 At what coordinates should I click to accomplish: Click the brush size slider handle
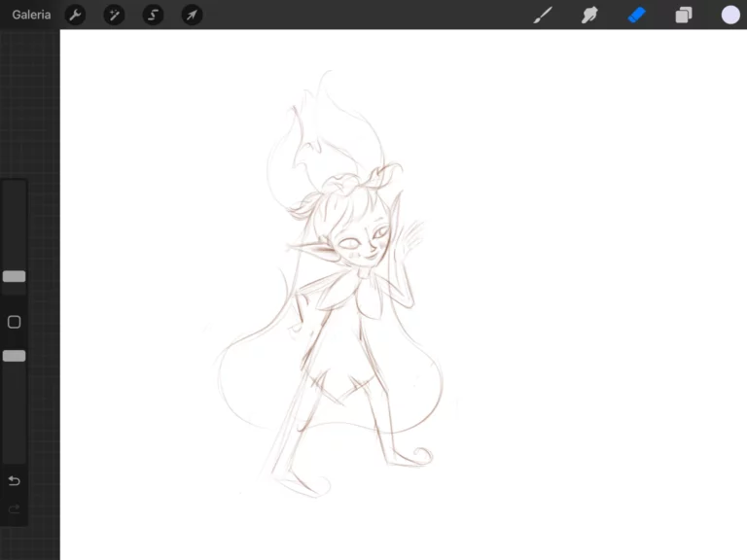point(15,276)
